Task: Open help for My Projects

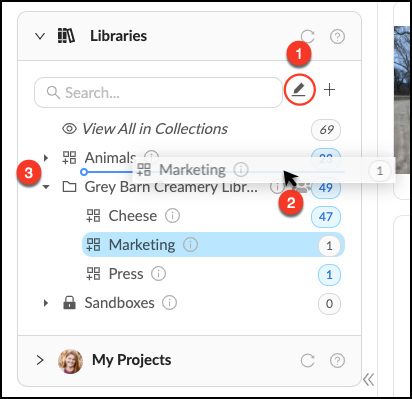Action: click(337, 360)
